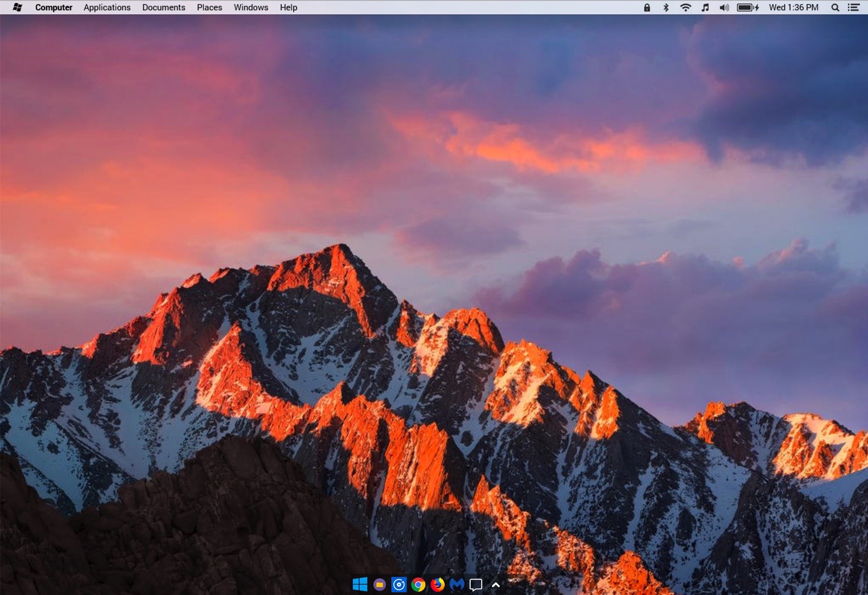The height and width of the screenshot is (595, 868).
Task: Open the Documents menu
Action: tap(163, 7)
